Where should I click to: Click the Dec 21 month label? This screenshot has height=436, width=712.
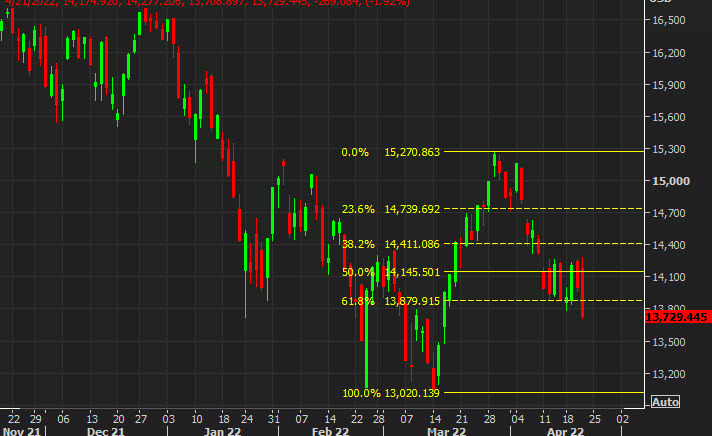coord(105,430)
